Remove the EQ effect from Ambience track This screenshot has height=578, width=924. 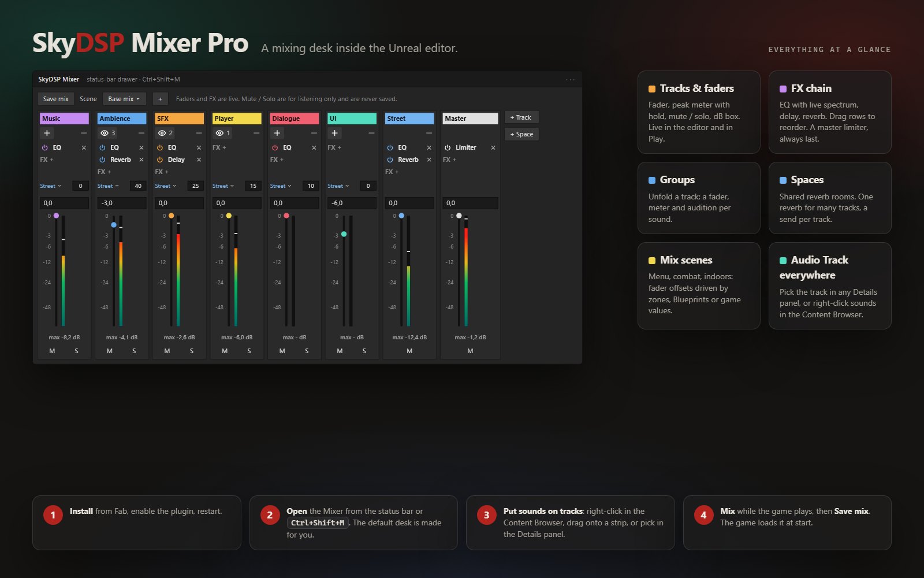[141, 148]
